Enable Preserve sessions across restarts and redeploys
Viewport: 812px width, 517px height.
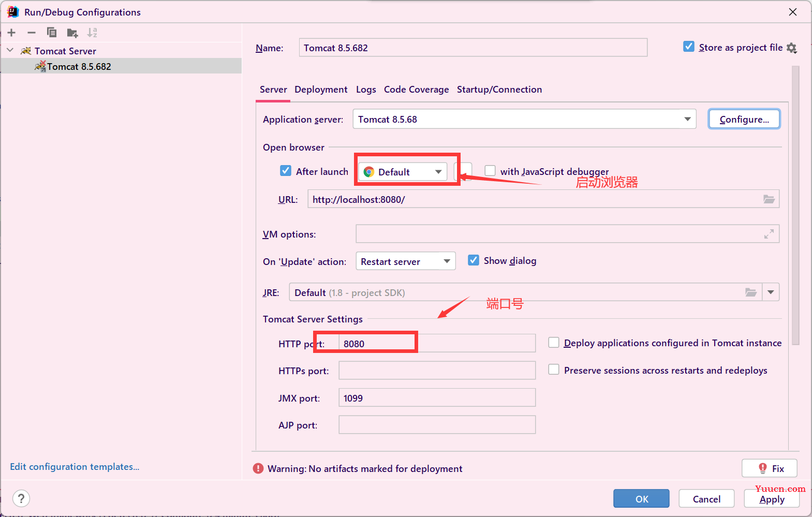pyautogui.click(x=554, y=370)
